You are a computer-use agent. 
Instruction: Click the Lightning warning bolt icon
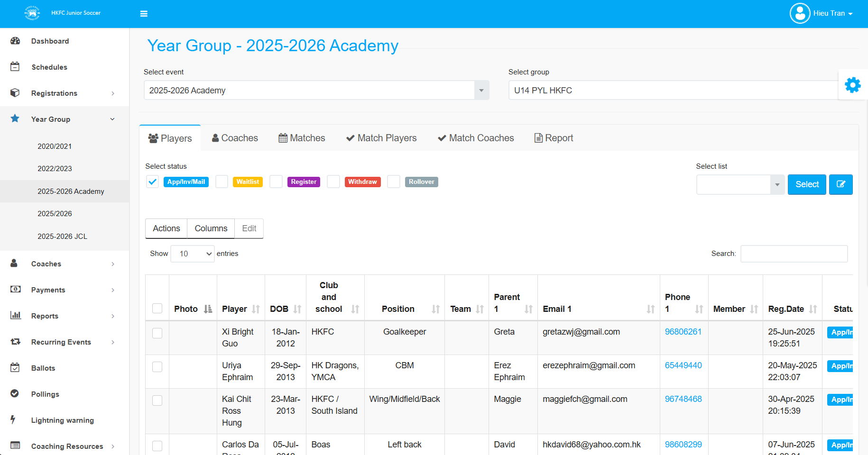tap(13, 420)
